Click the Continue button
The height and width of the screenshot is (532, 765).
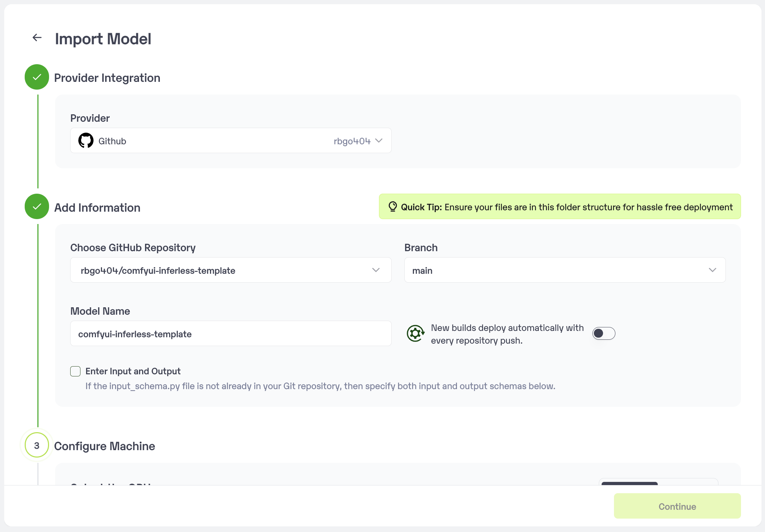point(677,506)
